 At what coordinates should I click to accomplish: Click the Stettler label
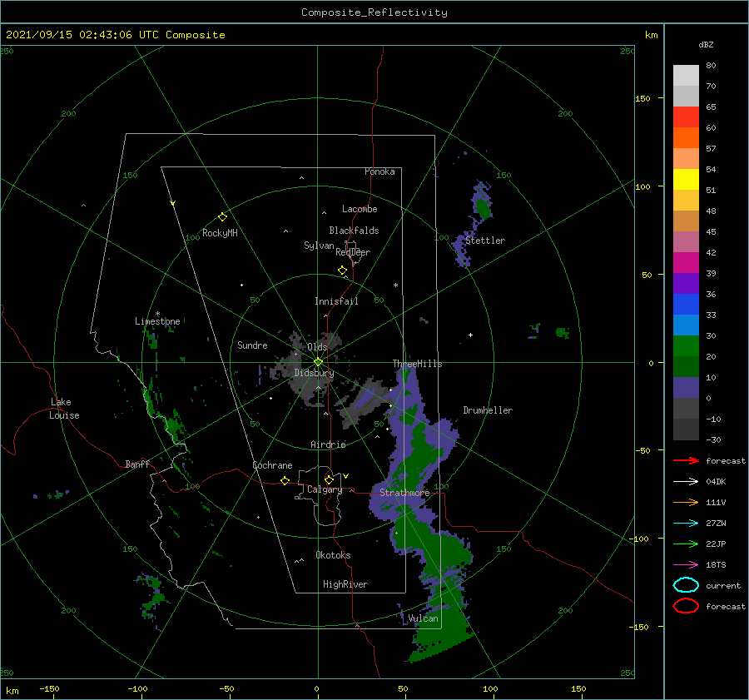tap(485, 241)
